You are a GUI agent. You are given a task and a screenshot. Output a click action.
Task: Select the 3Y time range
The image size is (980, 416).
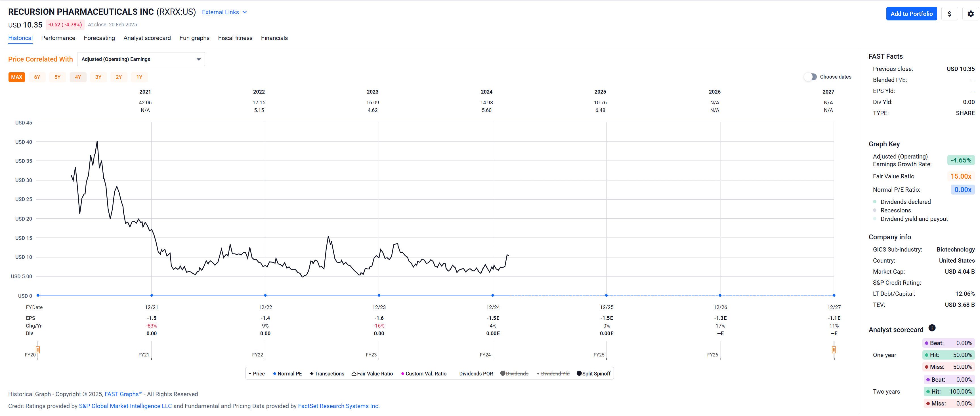click(x=98, y=77)
